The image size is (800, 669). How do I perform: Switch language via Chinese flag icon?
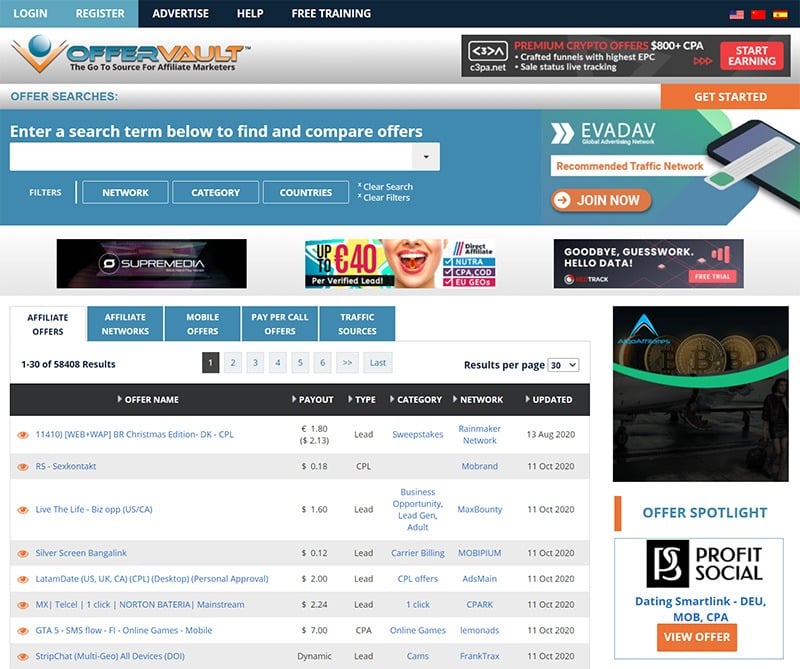pos(758,14)
